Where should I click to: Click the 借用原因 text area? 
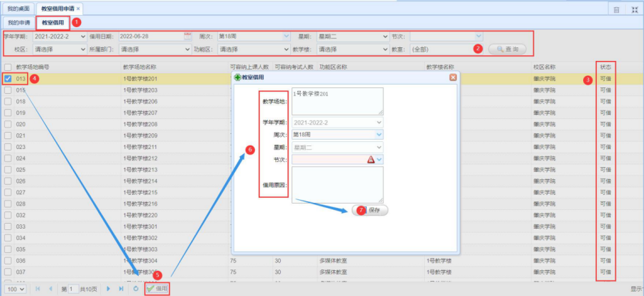point(337,182)
